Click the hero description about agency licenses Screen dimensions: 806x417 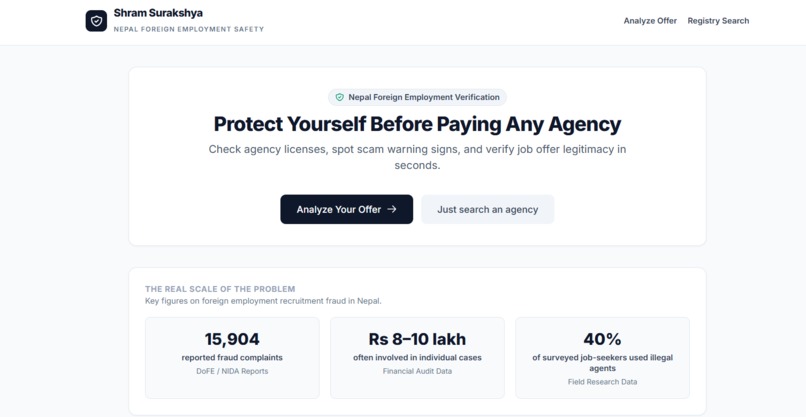coord(417,157)
